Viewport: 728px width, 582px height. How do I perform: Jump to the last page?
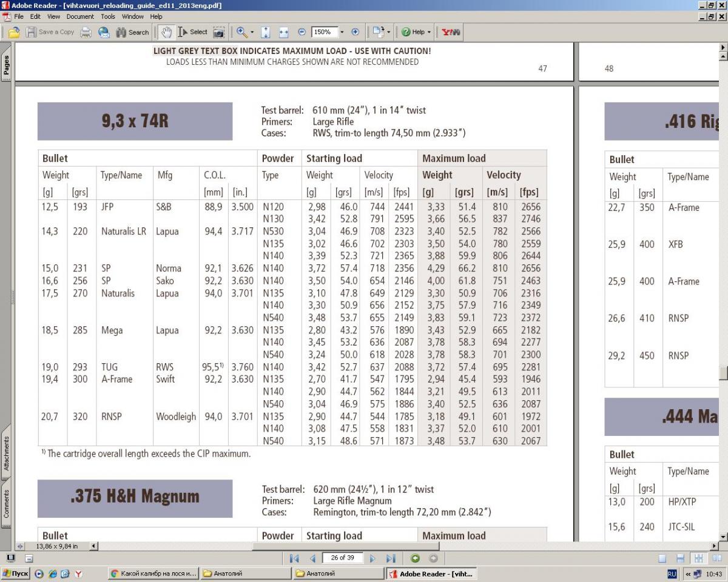coord(391,558)
